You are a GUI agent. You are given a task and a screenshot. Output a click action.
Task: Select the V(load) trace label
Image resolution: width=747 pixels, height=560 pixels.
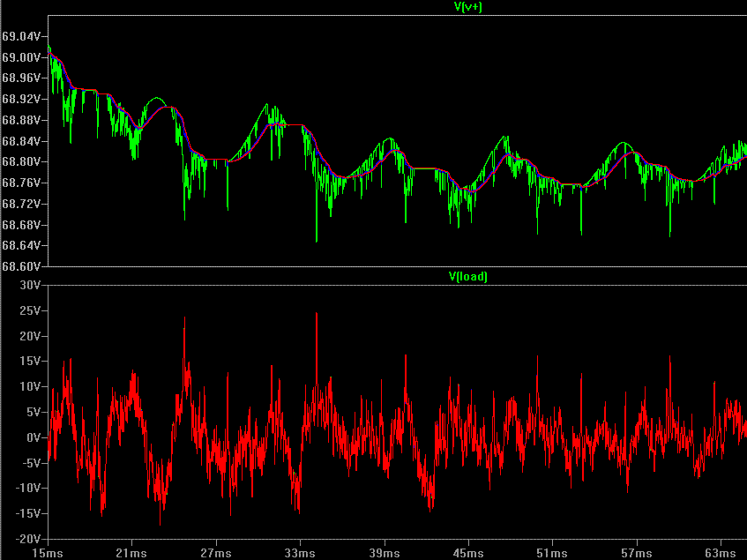pos(467,277)
